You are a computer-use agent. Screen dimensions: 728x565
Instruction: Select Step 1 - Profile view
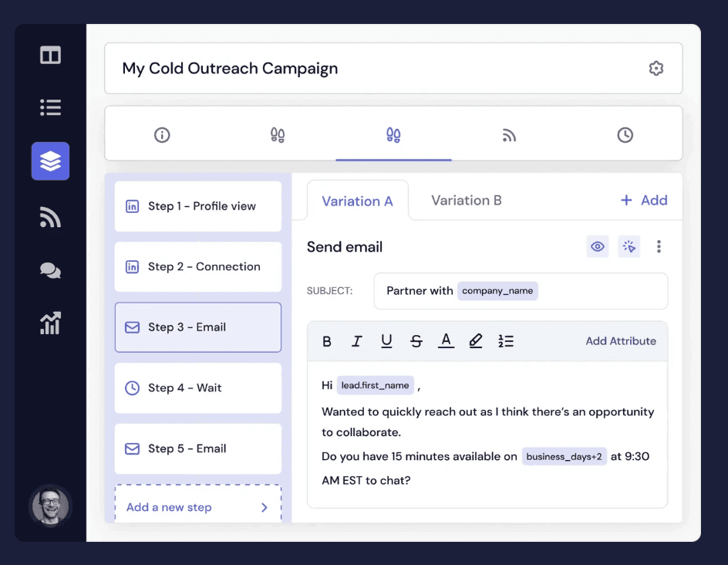coord(198,206)
